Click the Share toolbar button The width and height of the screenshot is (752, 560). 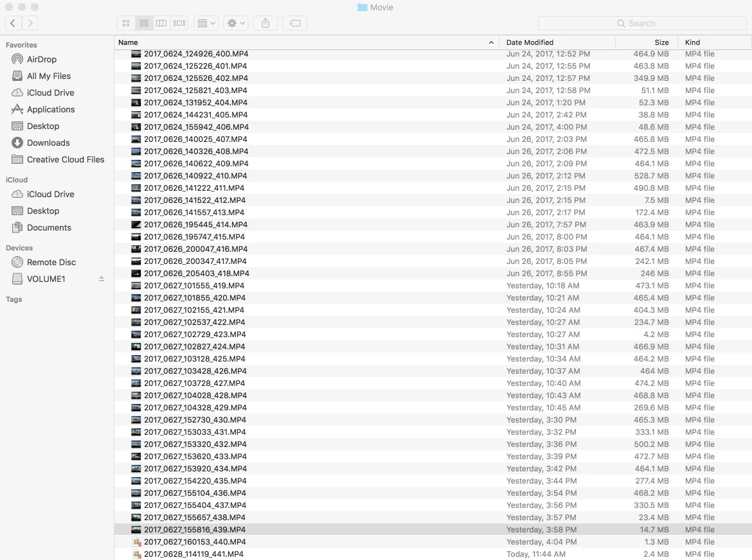point(265,23)
